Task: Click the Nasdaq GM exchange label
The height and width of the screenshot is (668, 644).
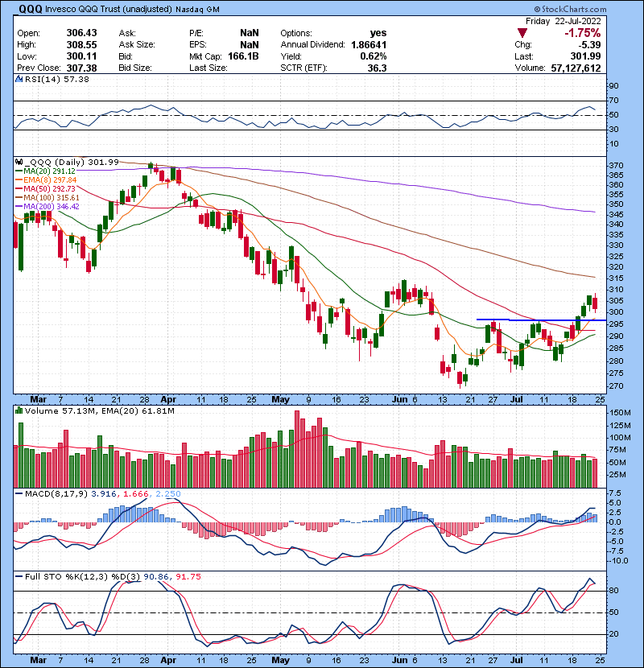Action: tap(197, 10)
